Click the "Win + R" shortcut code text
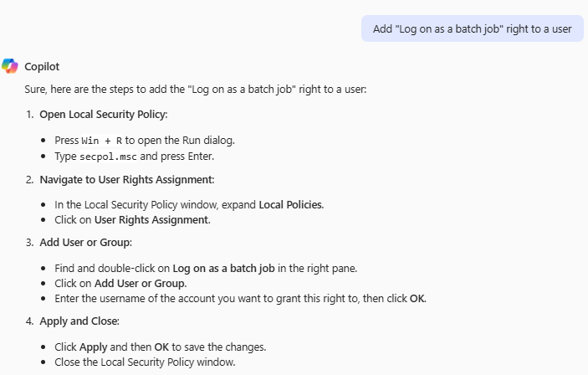The height and width of the screenshot is (375, 588). [102, 141]
